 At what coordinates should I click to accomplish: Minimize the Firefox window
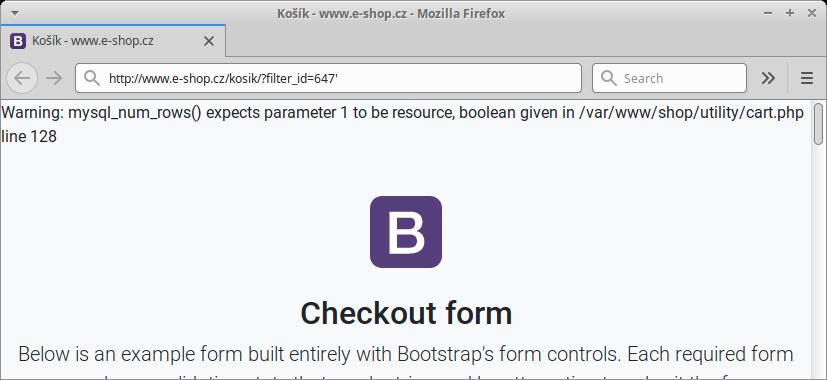coord(768,13)
